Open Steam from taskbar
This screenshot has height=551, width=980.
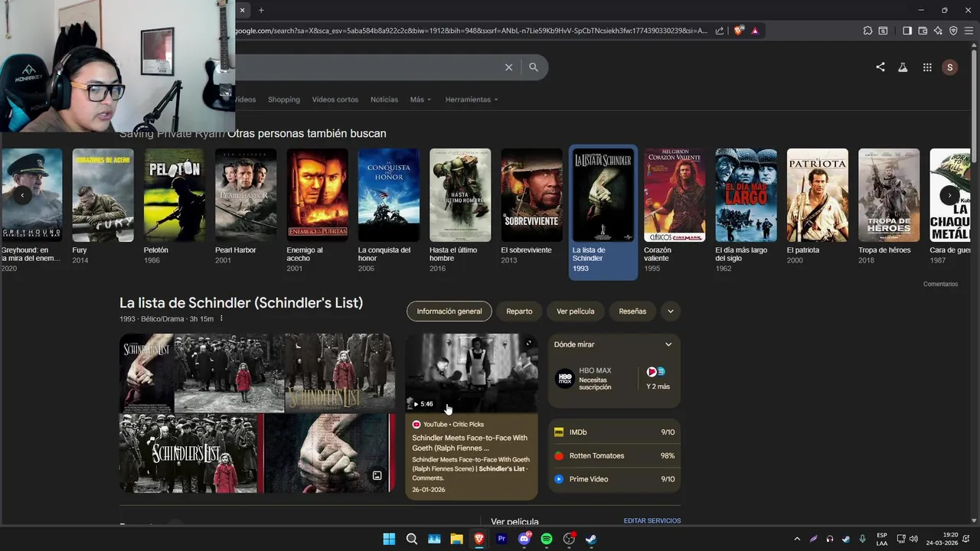(x=591, y=539)
